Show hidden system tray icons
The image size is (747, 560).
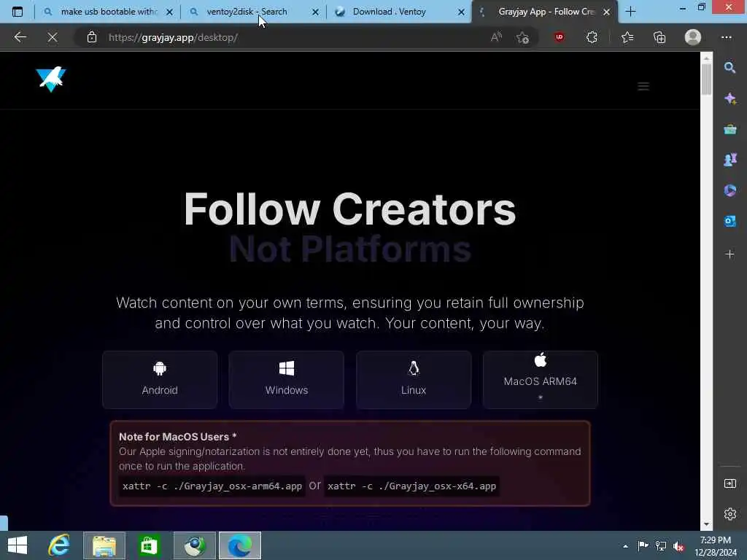point(625,546)
